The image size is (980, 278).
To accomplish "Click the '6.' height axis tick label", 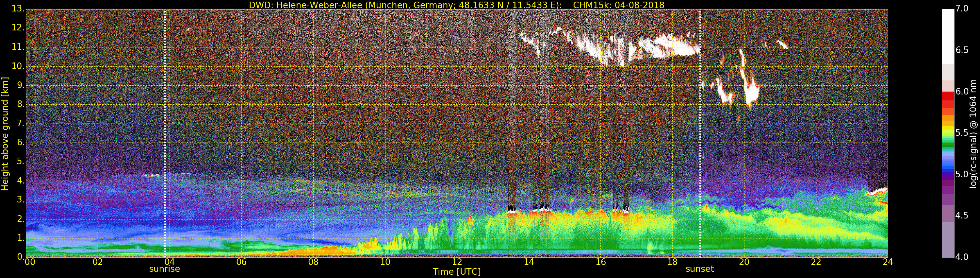I will (21, 142).
